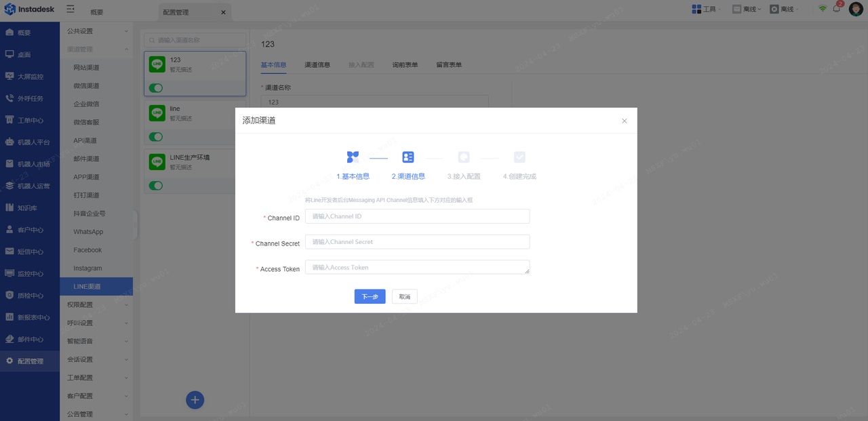The height and width of the screenshot is (421, 868).
Task: Click the 基本信息 step icon in wizard
Action: (353, 157)
